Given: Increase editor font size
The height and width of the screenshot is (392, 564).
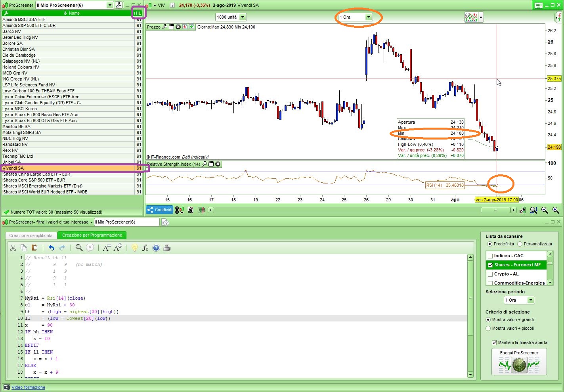Looking at the screenshot, I should [118, 248].
